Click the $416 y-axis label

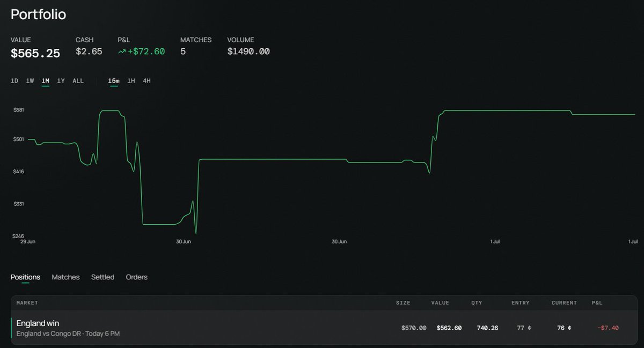tap(18, 172)
